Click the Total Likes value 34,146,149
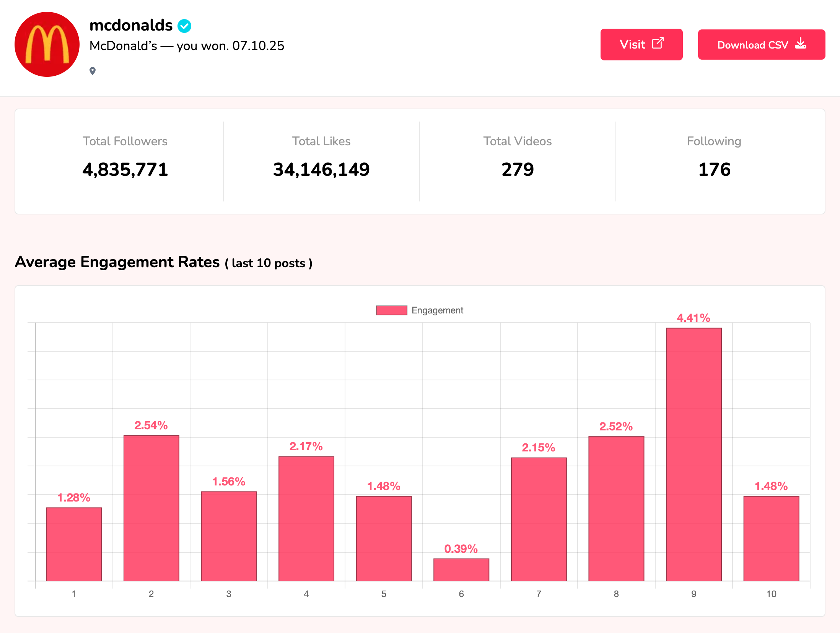 click(321, 169)
